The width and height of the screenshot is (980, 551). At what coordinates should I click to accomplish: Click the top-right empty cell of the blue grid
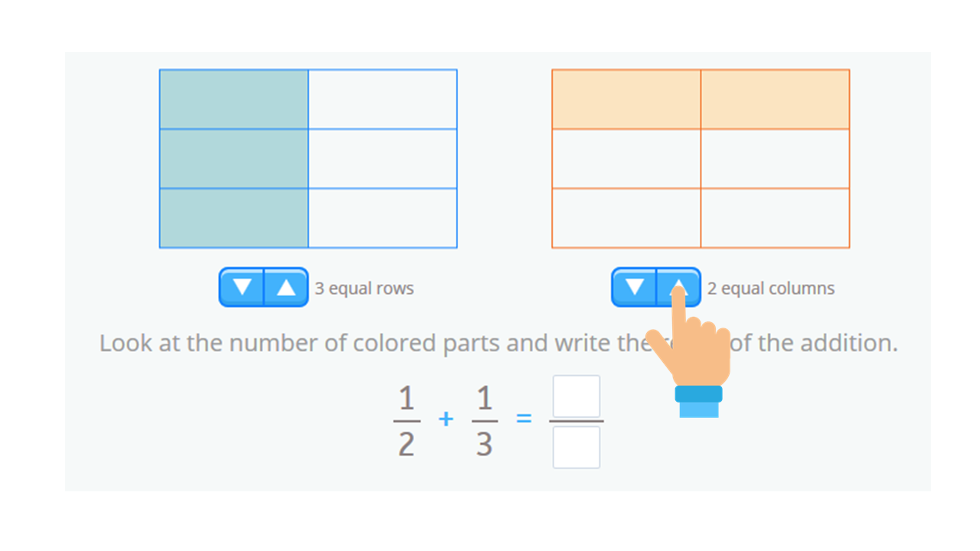point(383,97)
